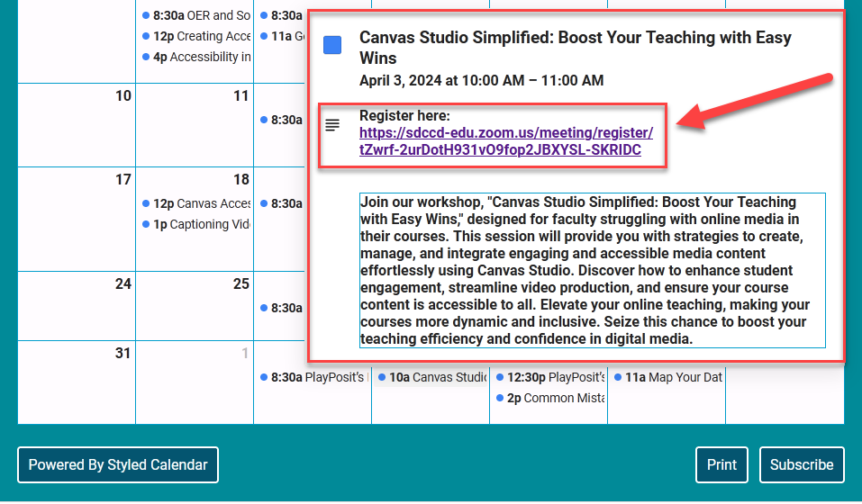Select the 1p Captioning Vid event
This screenshot has height=504, width=862.
click(x=196, y=224)
